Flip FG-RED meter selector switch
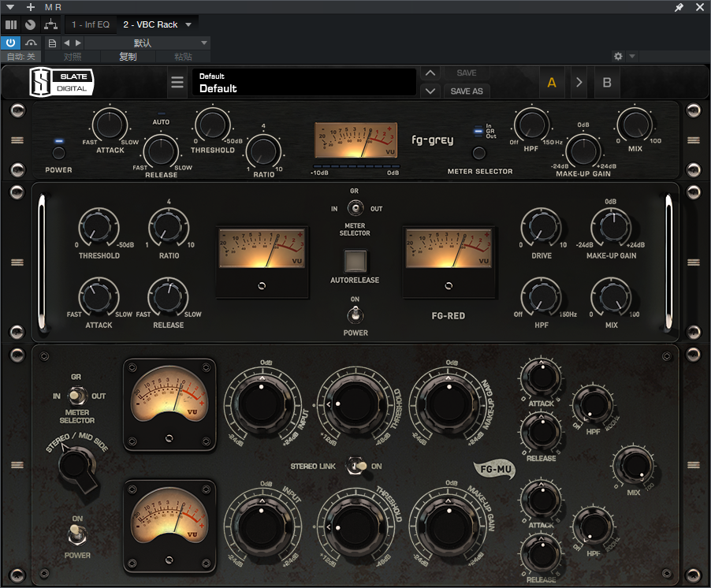711x588 pixels. pyautogui.click(x=355, y=208)
